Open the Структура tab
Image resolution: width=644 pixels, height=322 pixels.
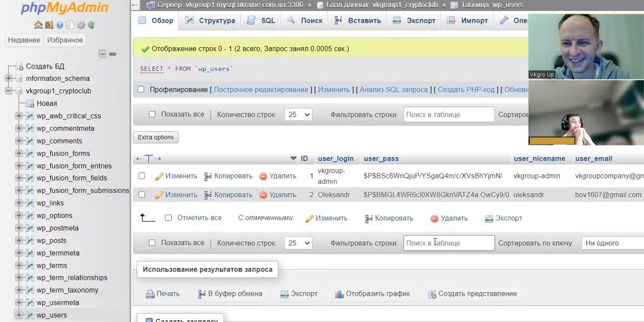tap(210, 21)
